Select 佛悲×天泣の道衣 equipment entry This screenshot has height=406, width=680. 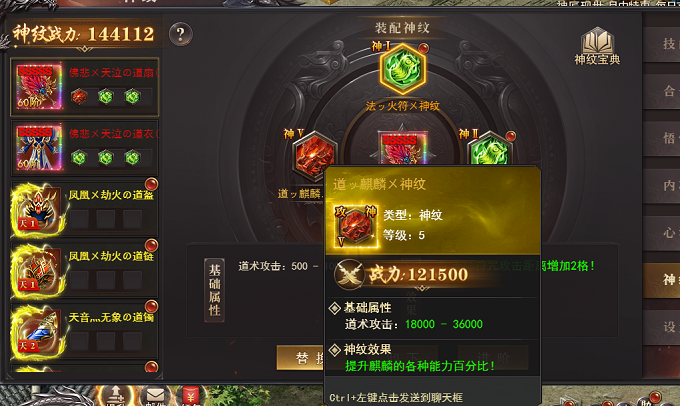[85, 148]
